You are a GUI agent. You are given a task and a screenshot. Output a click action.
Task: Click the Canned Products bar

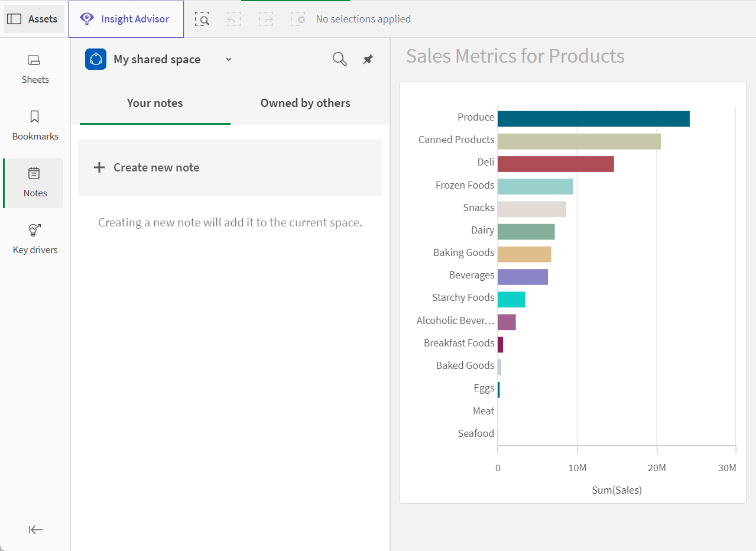(x=579, y=141)
